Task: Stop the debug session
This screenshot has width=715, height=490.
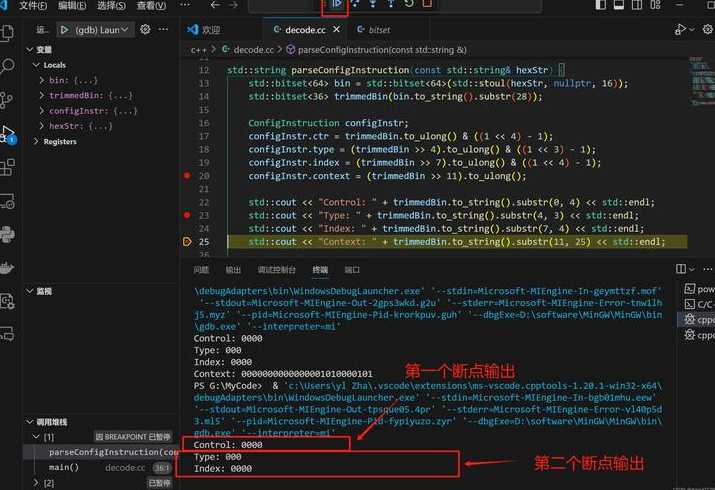Action: [x=427, y=4]
